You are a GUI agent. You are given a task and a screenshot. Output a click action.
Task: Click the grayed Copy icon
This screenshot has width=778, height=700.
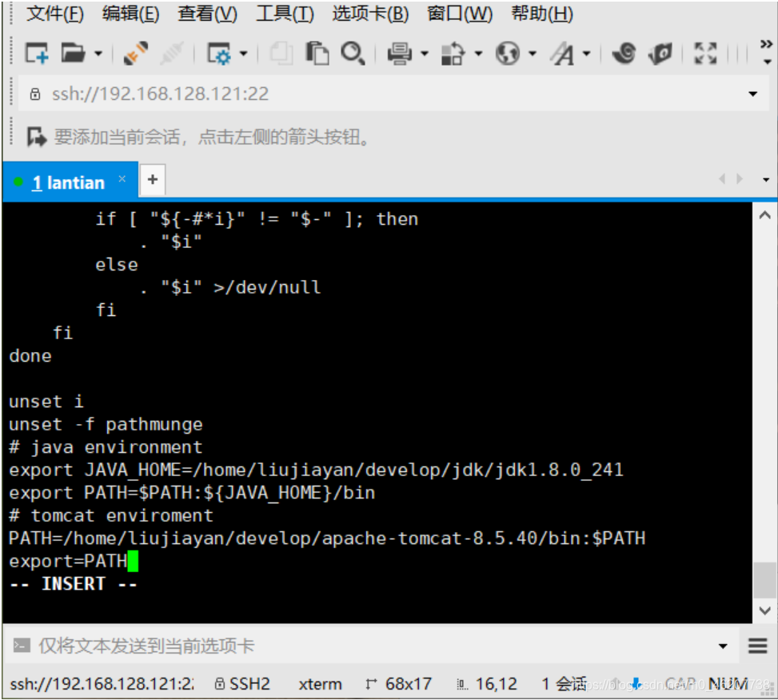coord(281,53)
